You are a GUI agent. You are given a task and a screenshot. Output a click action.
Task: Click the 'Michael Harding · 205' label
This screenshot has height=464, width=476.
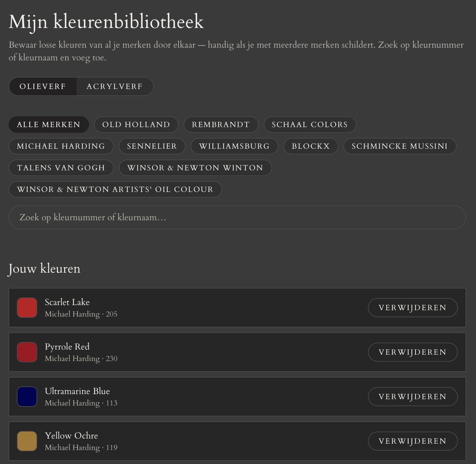[x=81, y=314]
